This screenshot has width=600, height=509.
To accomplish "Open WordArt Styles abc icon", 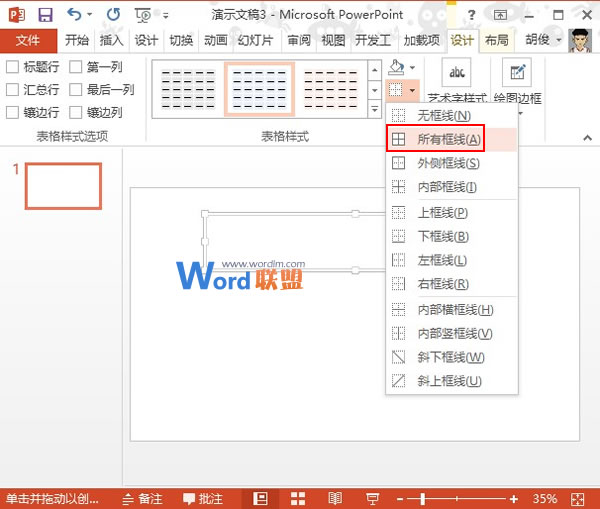I will tap(457, 72).
